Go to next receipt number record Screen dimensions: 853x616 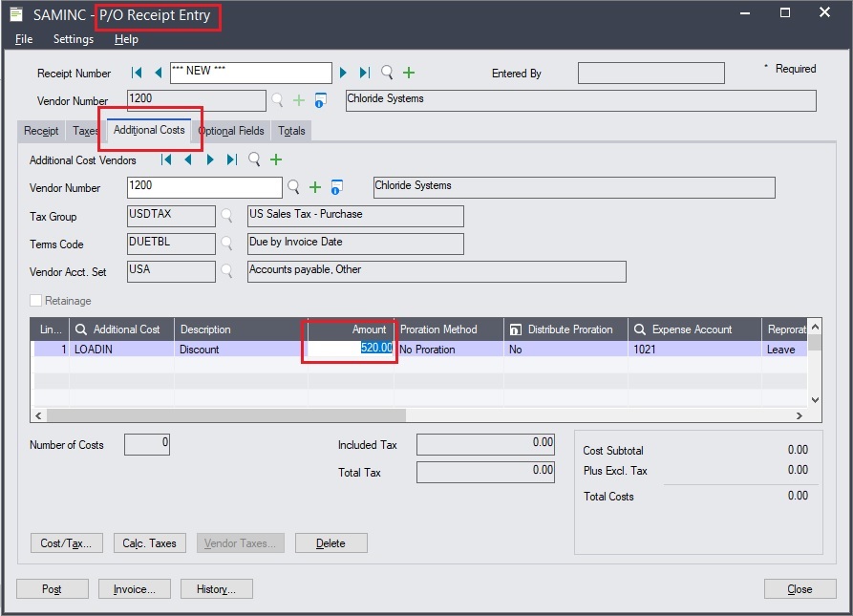point(343,73)
